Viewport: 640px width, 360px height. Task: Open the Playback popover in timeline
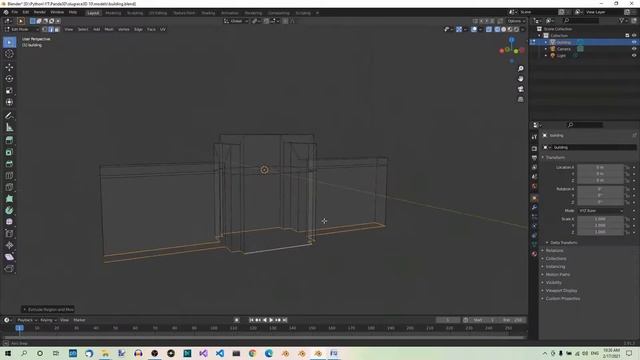coord(27,320)
